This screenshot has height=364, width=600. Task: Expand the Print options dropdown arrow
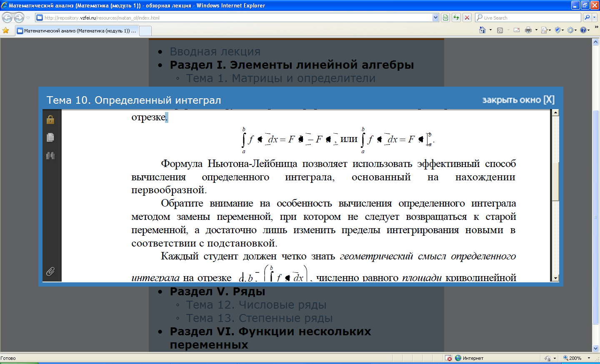[536, 30]
